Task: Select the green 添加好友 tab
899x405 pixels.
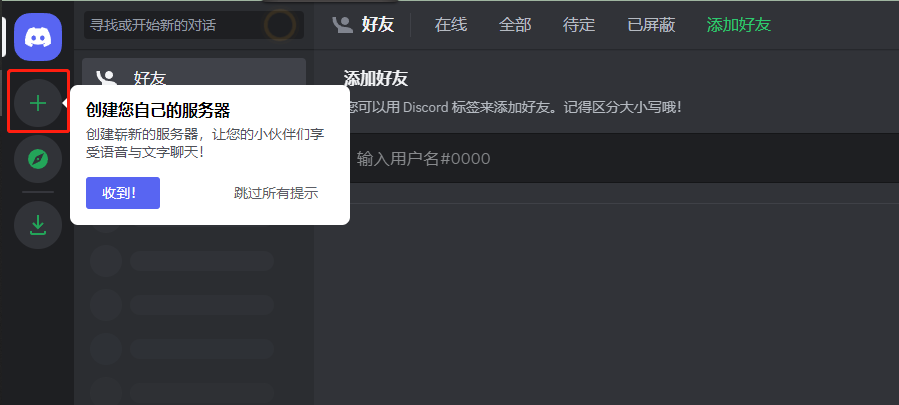Action: pyautogui.click(x=738, y=25)
